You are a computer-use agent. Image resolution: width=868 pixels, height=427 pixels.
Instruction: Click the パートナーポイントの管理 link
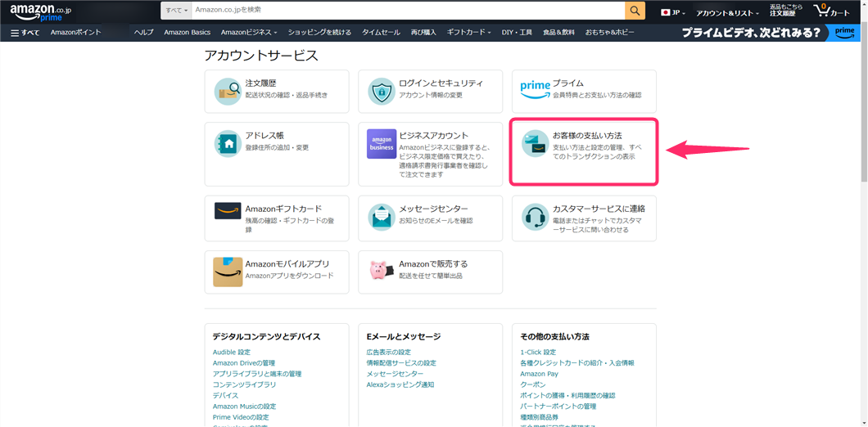click(558, 407)
